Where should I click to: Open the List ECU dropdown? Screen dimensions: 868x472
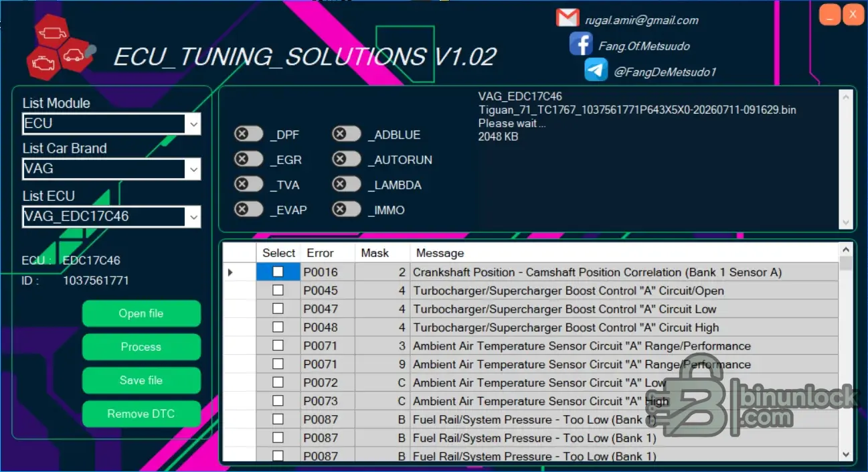pos(193,217)
